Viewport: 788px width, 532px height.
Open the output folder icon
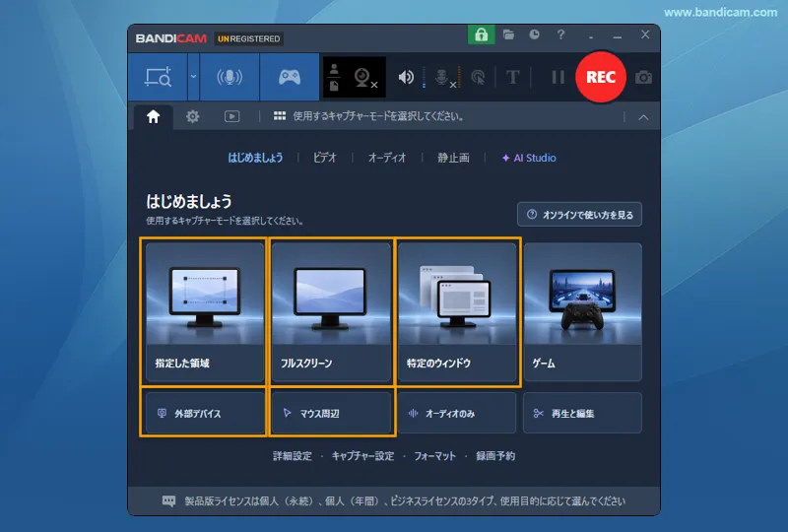point(508,34)
